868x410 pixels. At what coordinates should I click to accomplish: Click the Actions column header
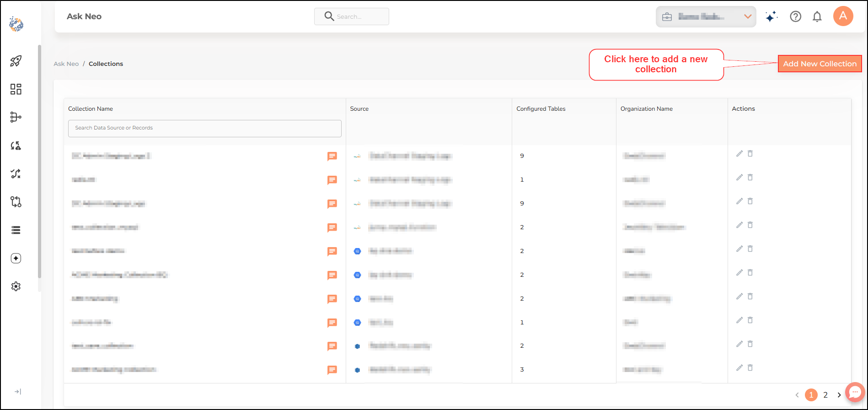[744, 108]
